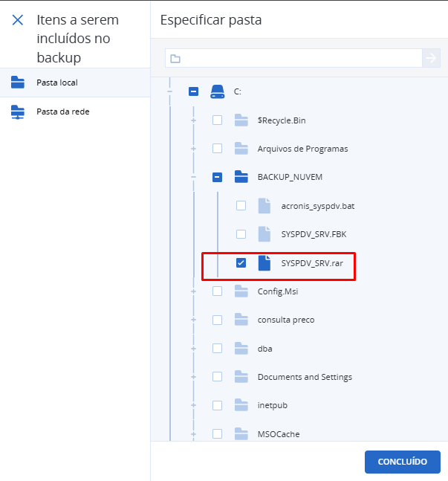Image resolution: width=448 pixels, height=481 pixels.
Task: Toggle the C: drive checkbox
Action: point(194,91)
